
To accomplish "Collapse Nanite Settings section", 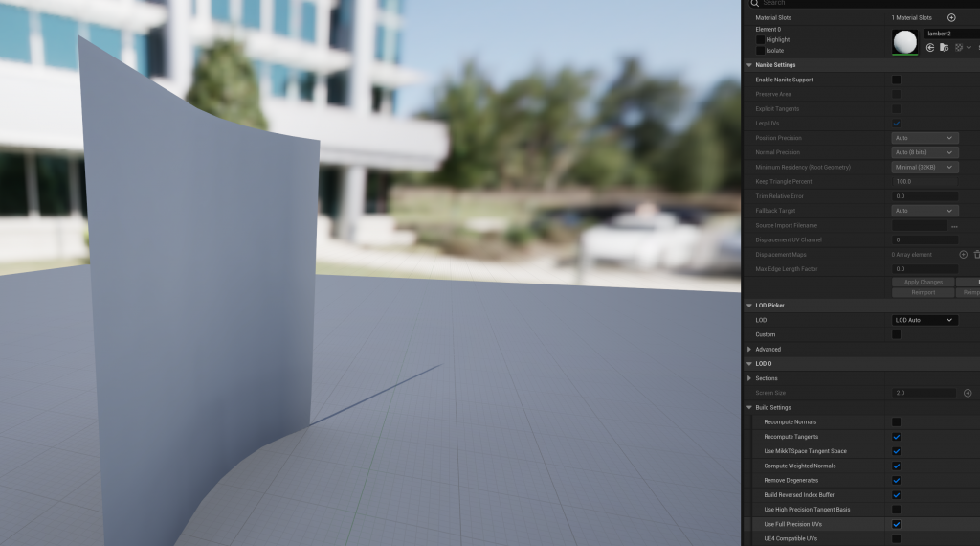I will (x=748, y=65).
